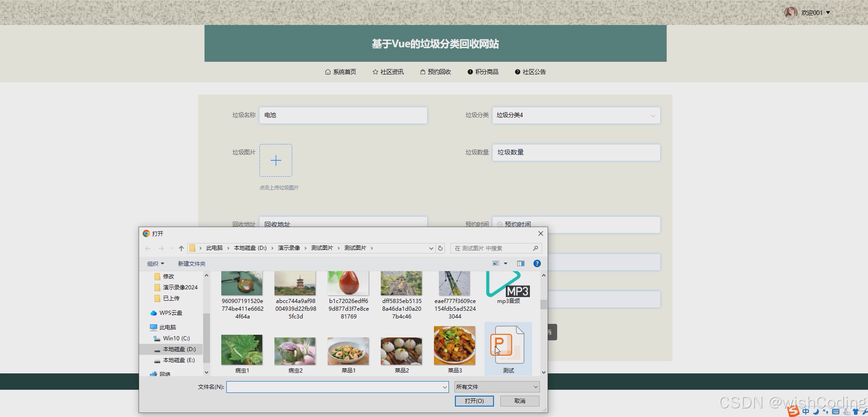Viewport: 868px width, 417px height.
Task: Toggle the preview pane in the file dialog
Action: click(x=521, y=263)
